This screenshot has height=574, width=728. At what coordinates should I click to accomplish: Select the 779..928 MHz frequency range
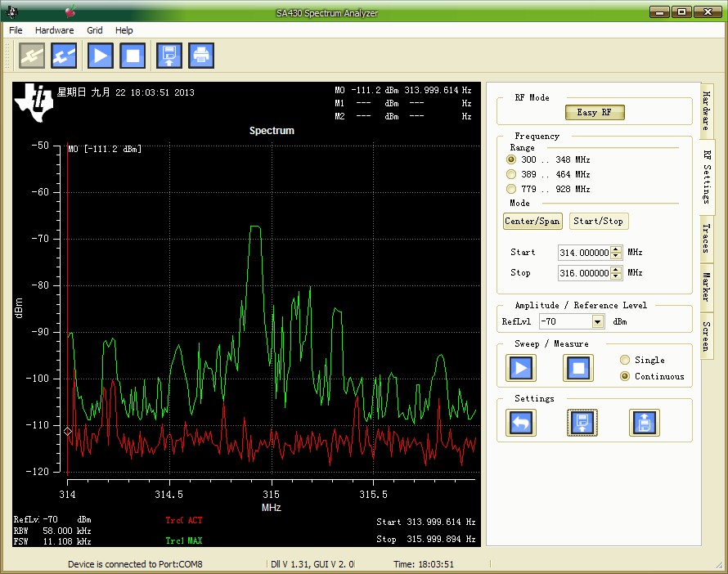[x=512, y=189]
